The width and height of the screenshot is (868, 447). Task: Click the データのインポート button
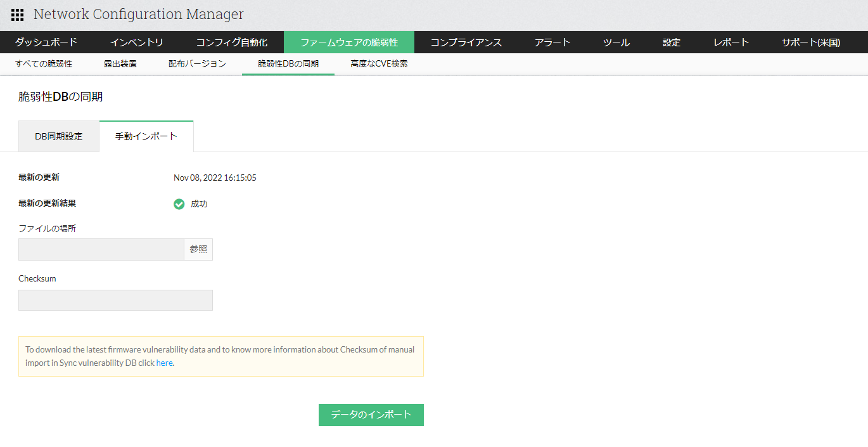371,415
